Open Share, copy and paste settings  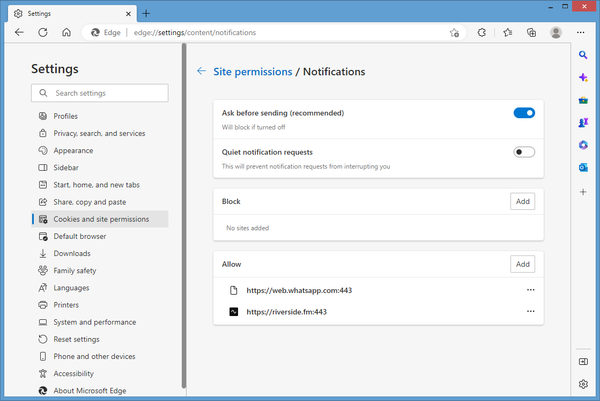click(99, 202)
